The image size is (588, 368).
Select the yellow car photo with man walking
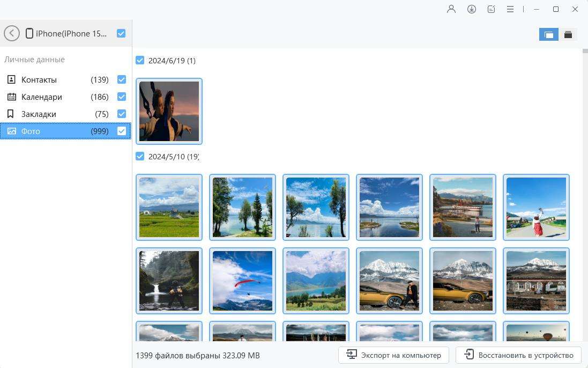coord(389,281)
